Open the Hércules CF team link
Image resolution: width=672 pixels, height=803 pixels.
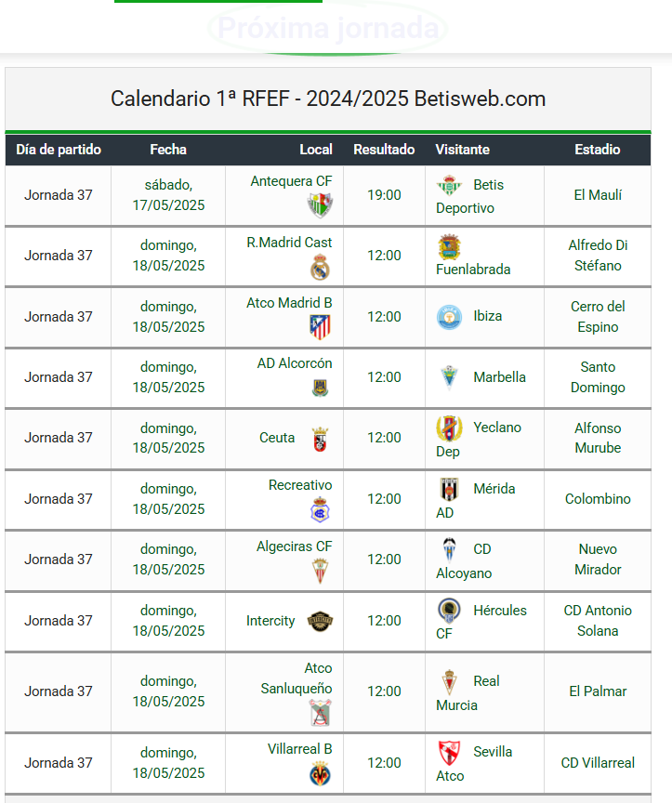pos(481,621)
